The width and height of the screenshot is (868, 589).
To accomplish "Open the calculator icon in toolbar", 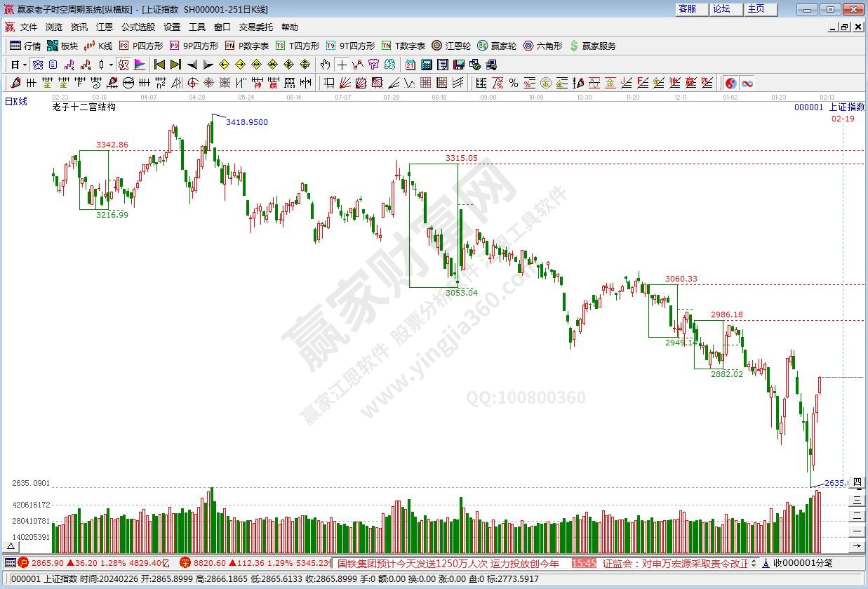I will 427,65.
